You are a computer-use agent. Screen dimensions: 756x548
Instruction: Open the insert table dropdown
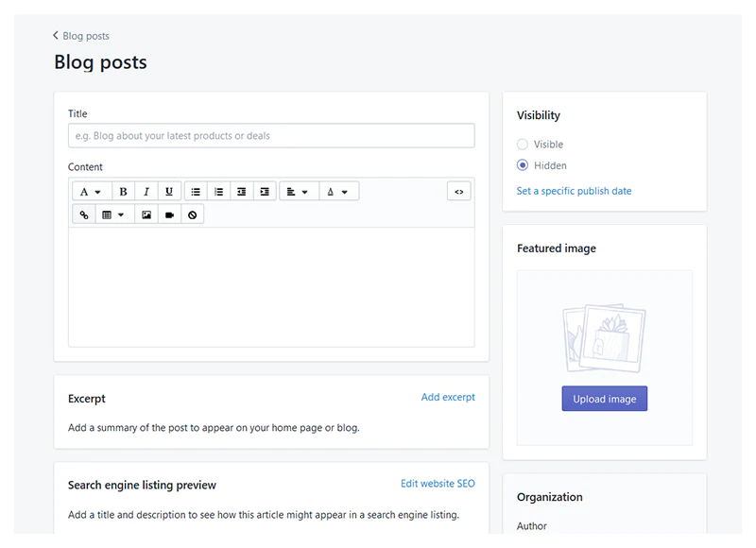pyautogui.click(x=112, y=215)
